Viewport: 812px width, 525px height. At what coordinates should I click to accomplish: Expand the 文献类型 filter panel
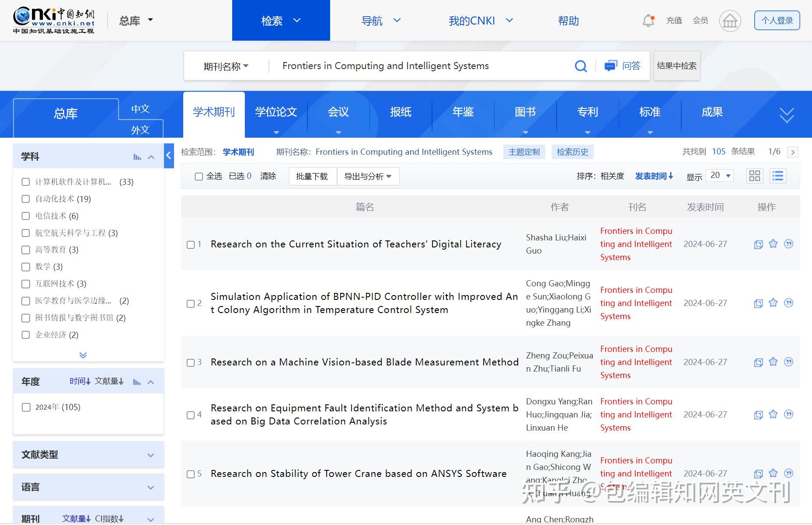click(x=88, y=455)
